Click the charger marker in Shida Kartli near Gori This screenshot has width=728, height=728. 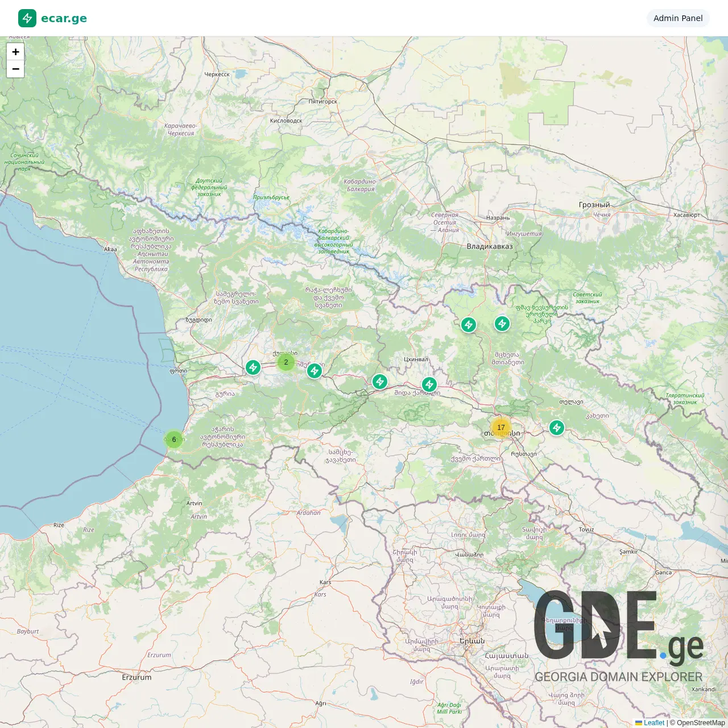[x=429, y=384]
